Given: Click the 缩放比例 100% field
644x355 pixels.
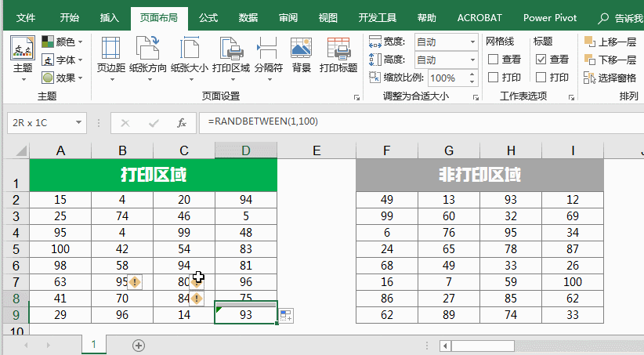Looking at the screenshot, I should click(x=447, y=78).
